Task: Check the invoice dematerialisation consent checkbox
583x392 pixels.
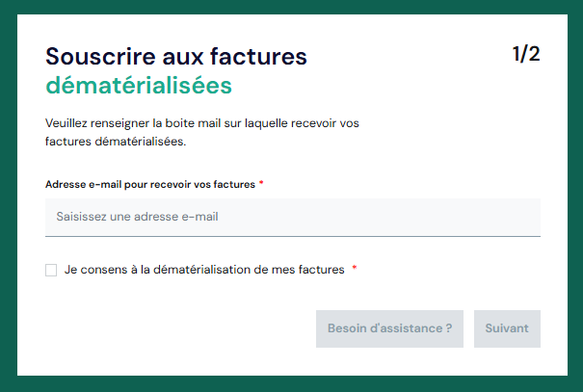Action: tap(51, 271)
